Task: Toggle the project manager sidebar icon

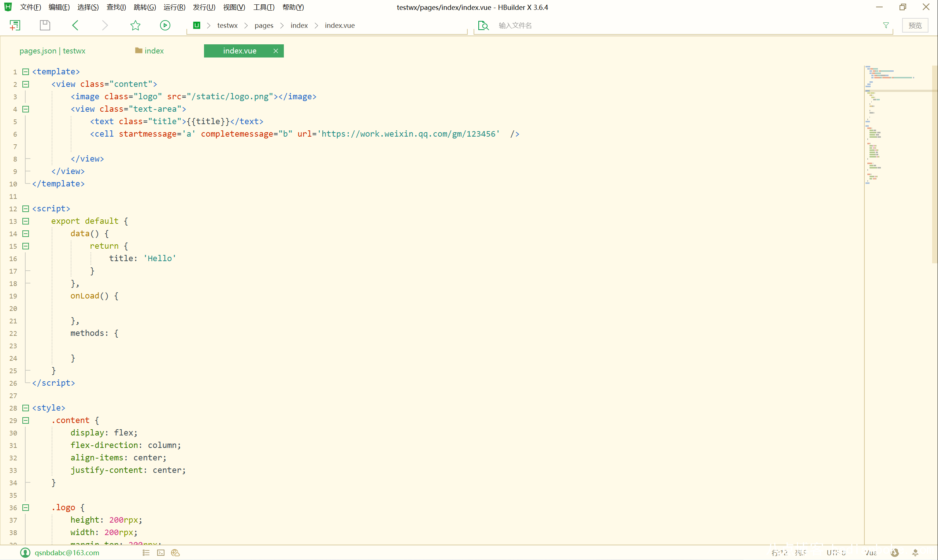Action: pyautogui.click(x=15, y=25)
